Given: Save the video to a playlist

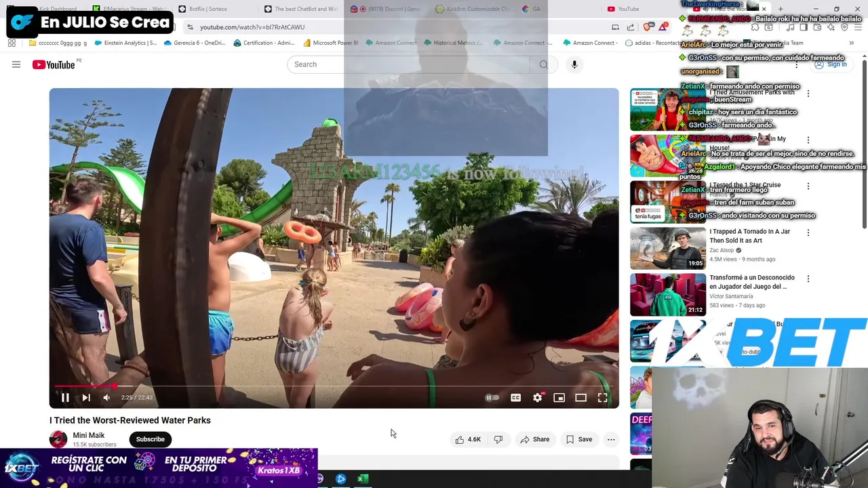Looking at the screenshot, I should pyautogui.click(x=579, y=439).
